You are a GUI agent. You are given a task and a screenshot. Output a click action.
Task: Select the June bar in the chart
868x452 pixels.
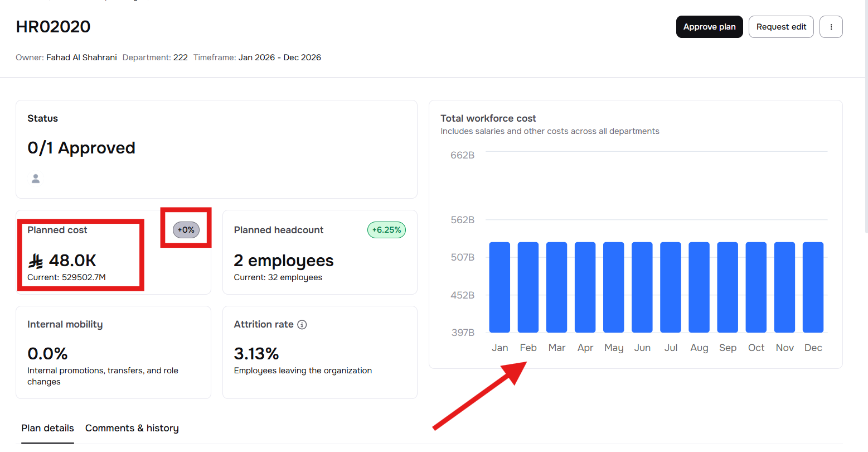click(642, 287)
